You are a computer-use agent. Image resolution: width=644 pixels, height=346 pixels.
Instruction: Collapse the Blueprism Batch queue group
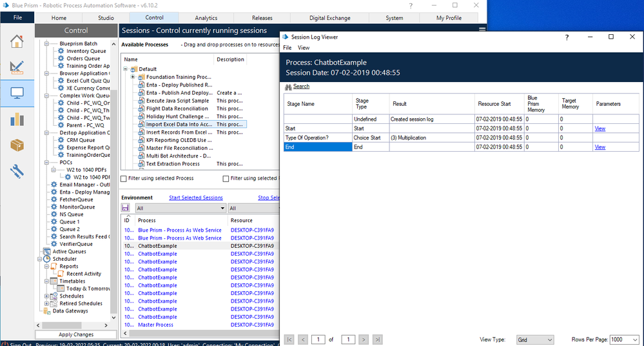point(46,44)
